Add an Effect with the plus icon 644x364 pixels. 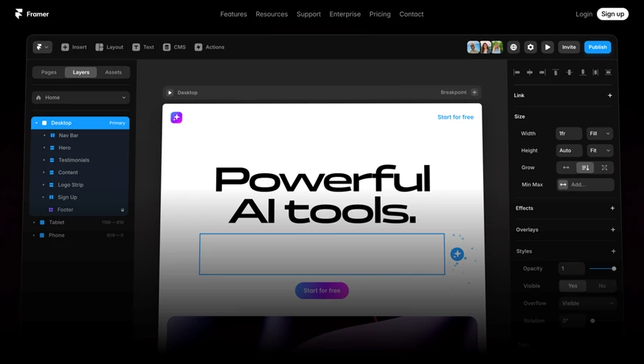click(612, 208)
